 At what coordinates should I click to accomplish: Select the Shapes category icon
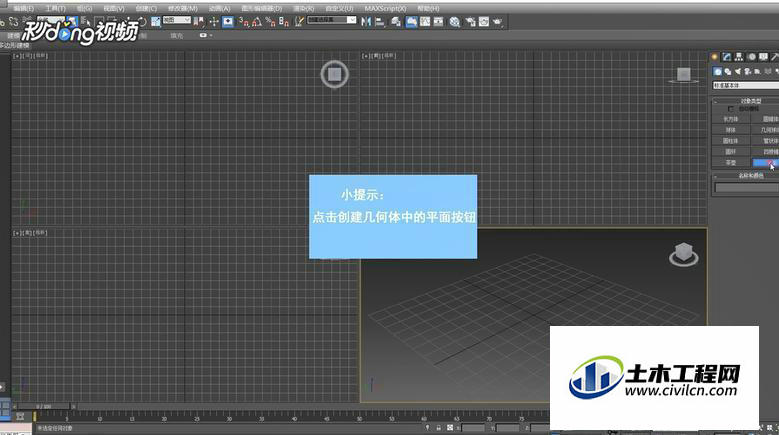coord(728,72)
